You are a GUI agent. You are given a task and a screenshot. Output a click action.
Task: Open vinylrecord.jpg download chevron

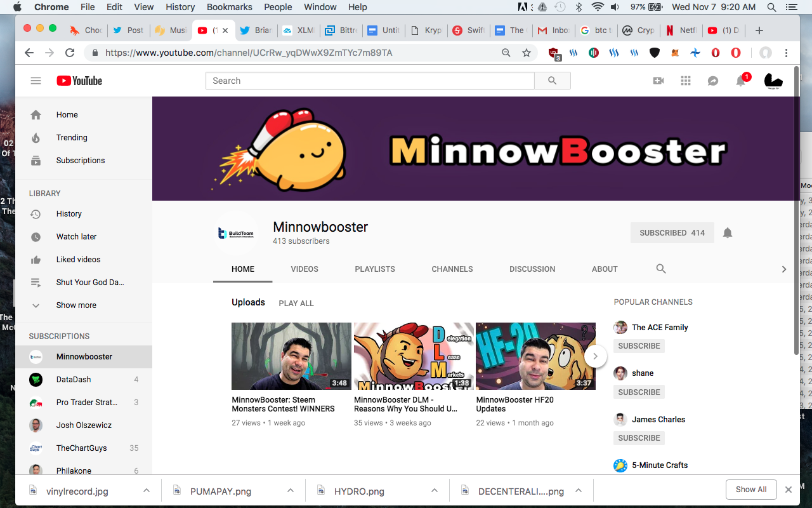[147, 491]
